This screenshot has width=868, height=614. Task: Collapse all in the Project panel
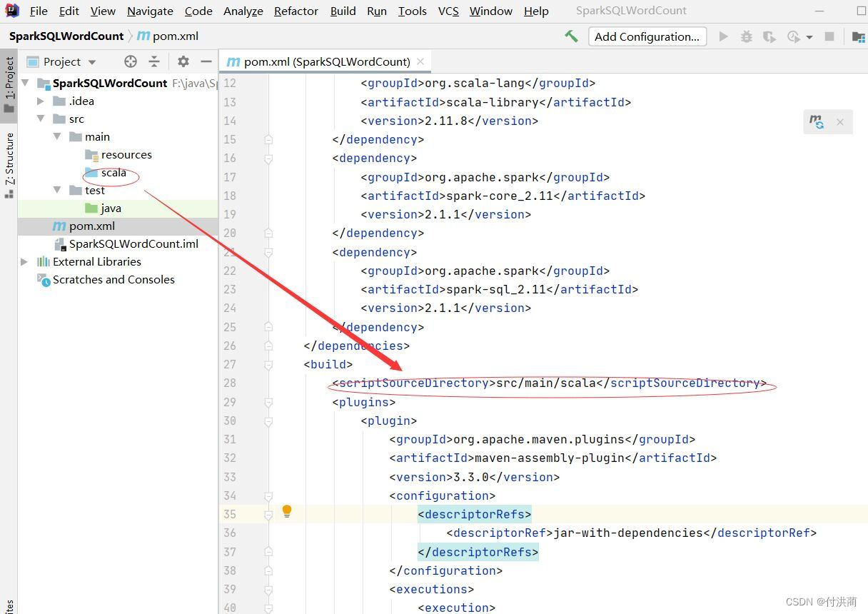[x=154, y=61]
